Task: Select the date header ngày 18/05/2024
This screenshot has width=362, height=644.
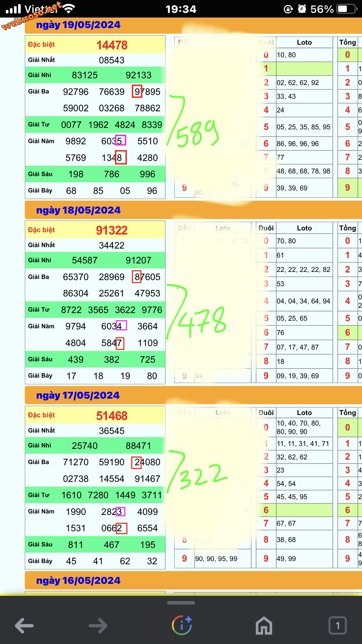Action: 78,210
